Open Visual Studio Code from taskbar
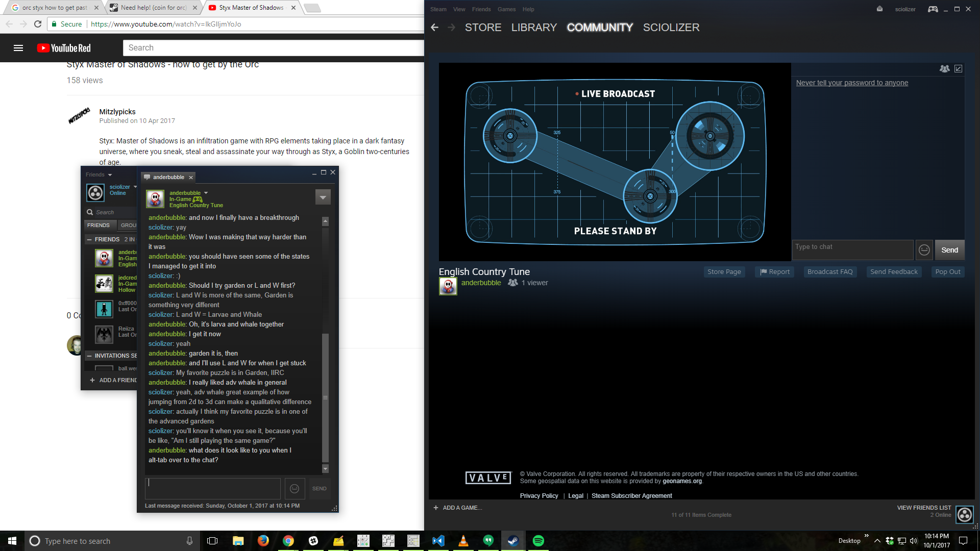 (x=438, y=541)
